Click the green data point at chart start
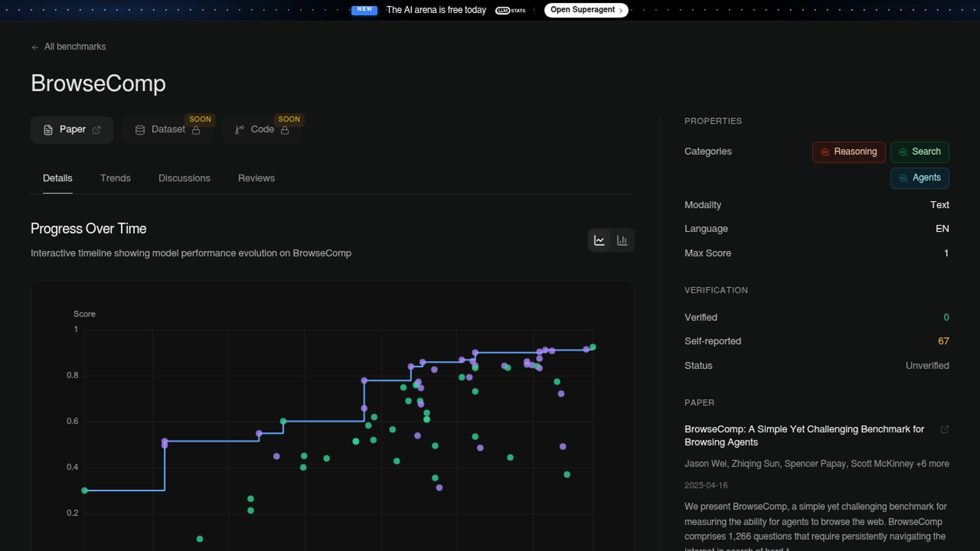 point(85,491)
